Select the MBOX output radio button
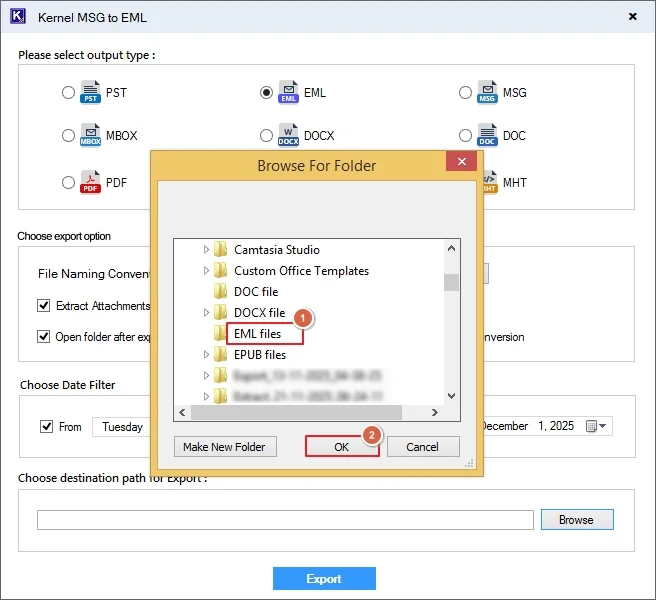The height and width of the screenshot is (600, 656). pyautogui.click(x=68, y=136)
